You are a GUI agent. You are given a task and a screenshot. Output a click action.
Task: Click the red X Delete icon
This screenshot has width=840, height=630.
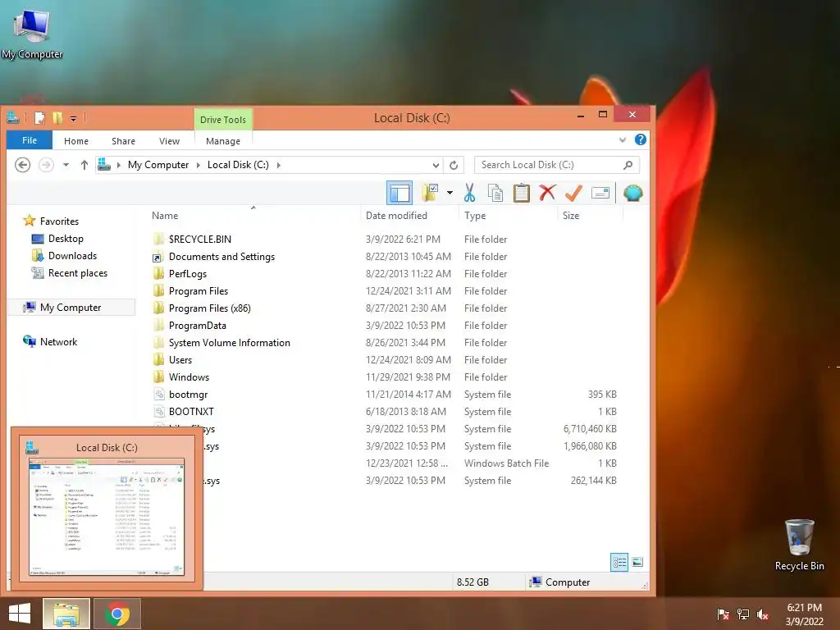coord(547,193)
